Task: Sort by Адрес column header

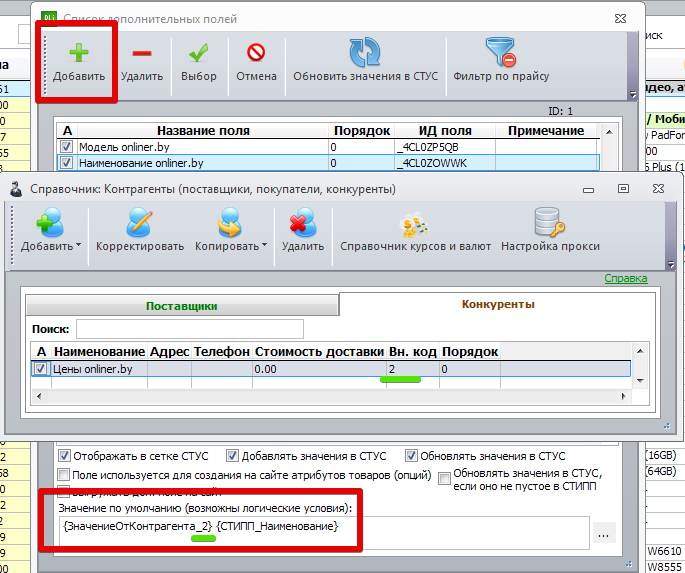Action: click(x=170, y=352)
